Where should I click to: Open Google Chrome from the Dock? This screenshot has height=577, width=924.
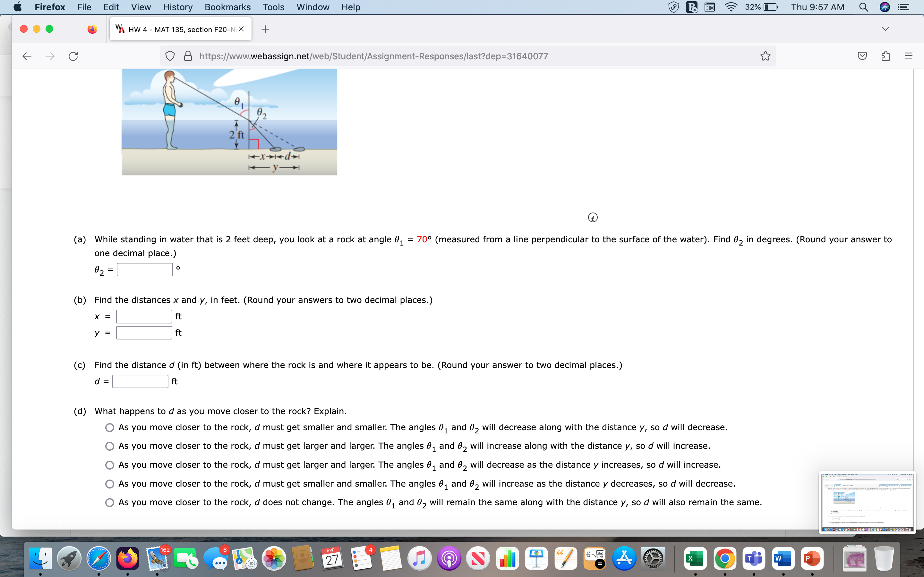[x=724, y=559]
